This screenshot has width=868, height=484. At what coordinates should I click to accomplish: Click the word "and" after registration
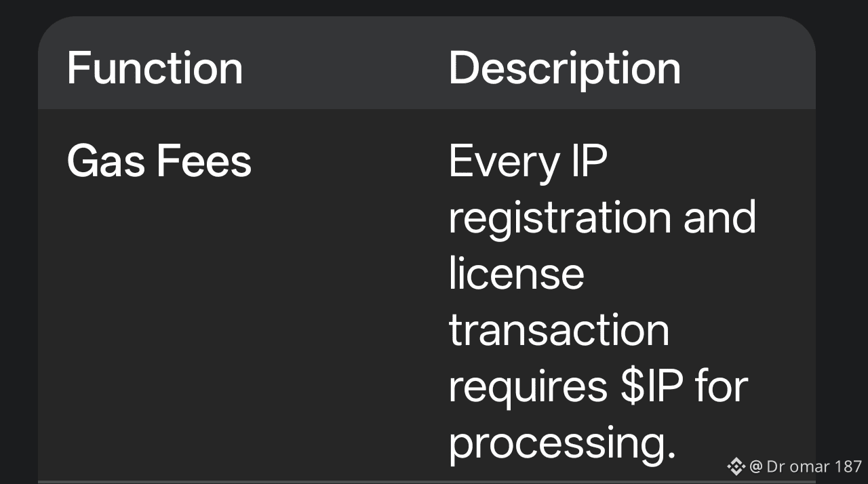pyautogui.click(x=719, y=218)
